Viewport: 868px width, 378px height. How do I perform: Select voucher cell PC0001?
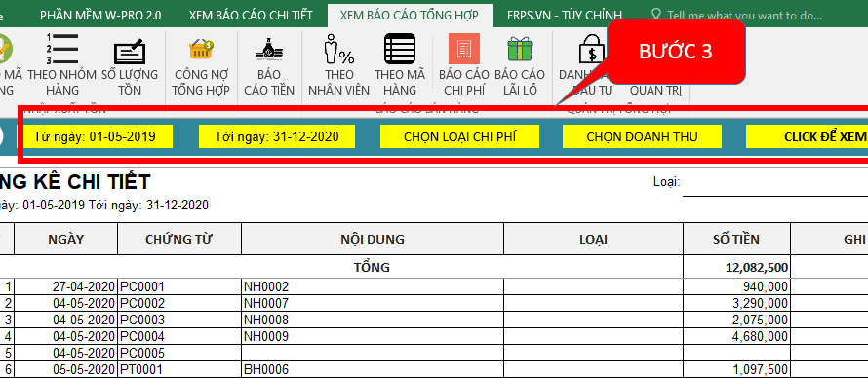pos(179,286)
